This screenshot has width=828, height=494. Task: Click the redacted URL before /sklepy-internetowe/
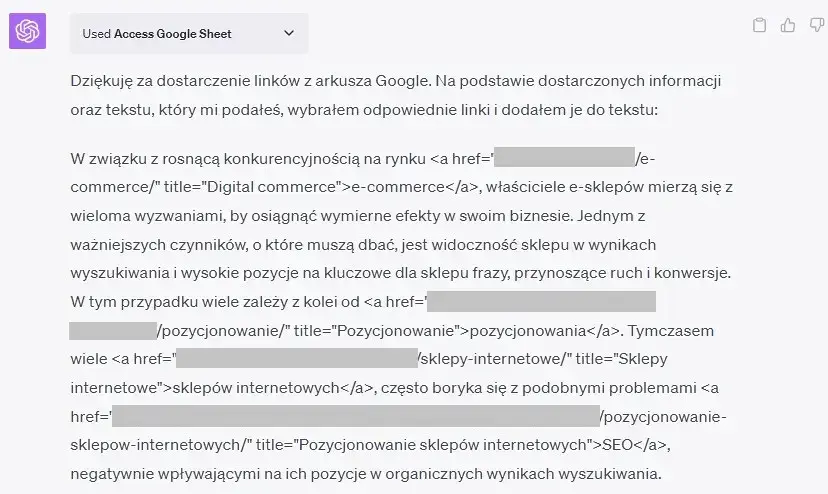(296, 358)
